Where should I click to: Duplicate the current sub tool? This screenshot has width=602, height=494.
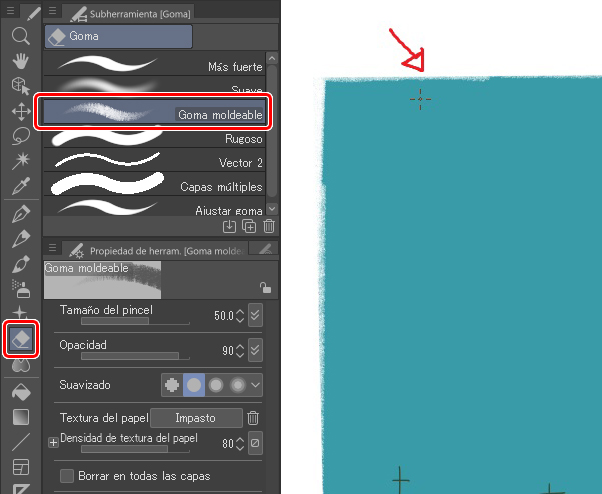coord(249,226)
